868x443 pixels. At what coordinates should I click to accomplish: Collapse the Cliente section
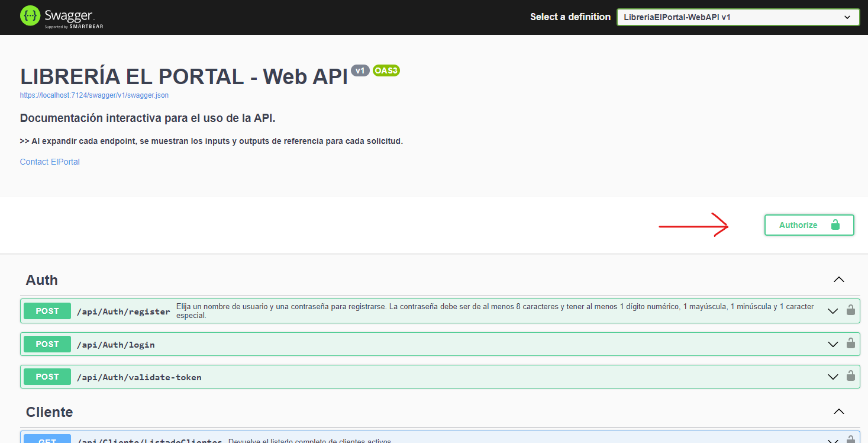(838, 412)
